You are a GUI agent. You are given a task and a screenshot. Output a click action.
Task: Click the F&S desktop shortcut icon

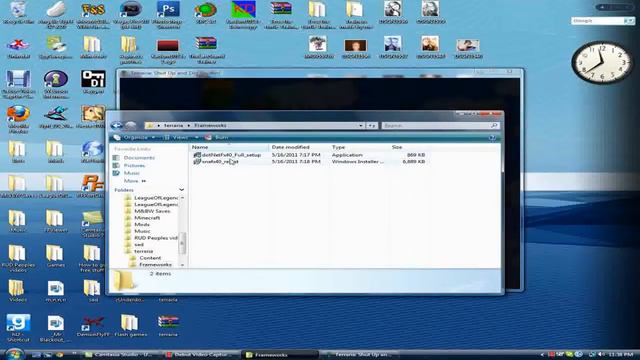pos(93,14)
